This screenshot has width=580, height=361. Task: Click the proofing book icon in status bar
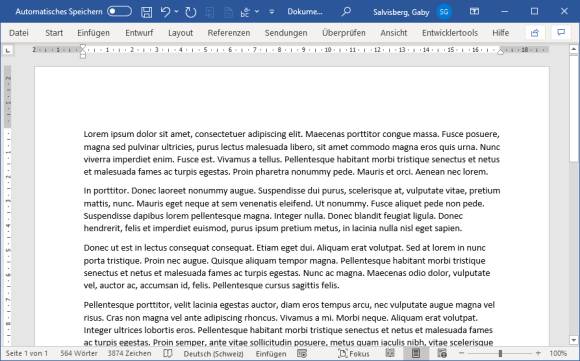pos(168,353)
